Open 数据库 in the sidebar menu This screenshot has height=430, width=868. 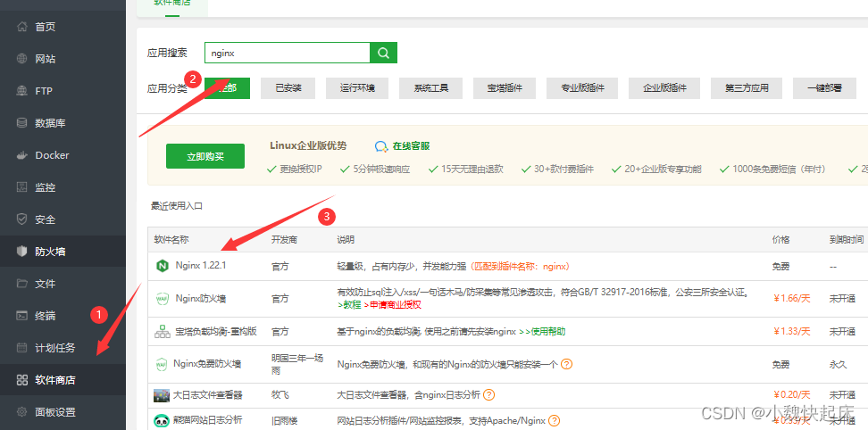tap(50, 123)
